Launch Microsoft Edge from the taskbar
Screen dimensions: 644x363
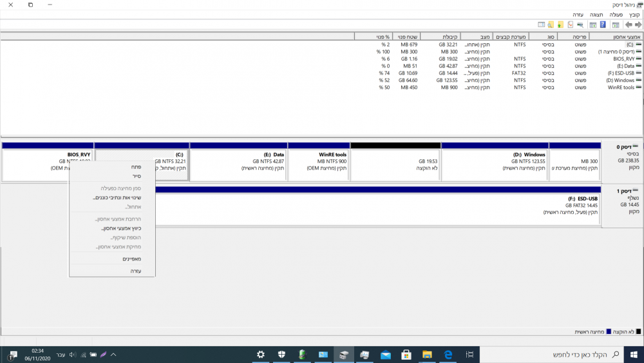(448, 355)
